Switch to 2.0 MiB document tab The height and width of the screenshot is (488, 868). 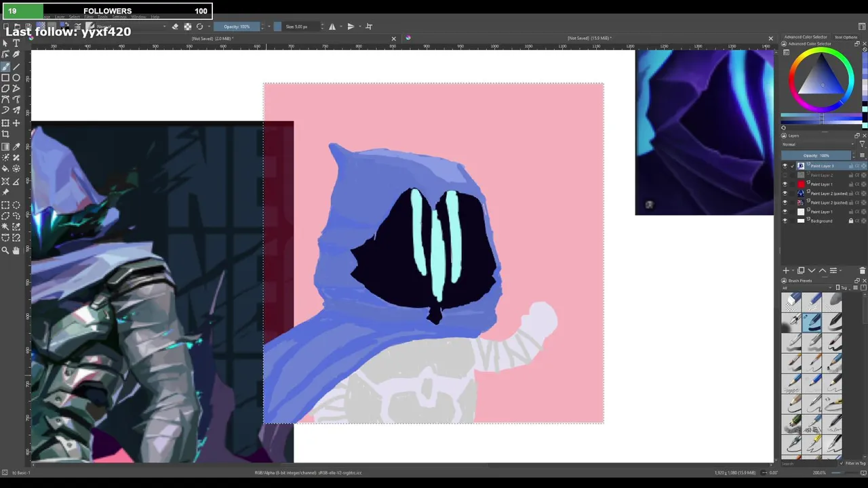pyautogui.click(x=213, y=39)
